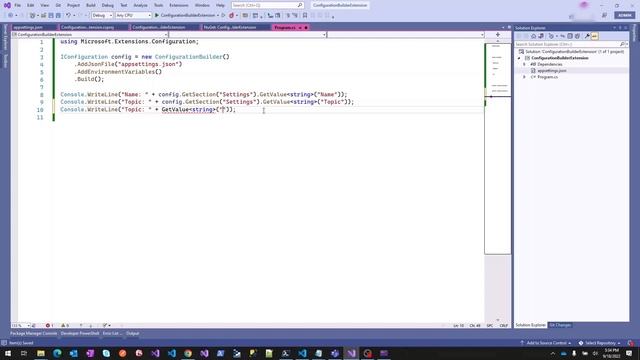Screen dimensions: 640x360
Task: Click the Save All icon
Action: click(58, 15)
